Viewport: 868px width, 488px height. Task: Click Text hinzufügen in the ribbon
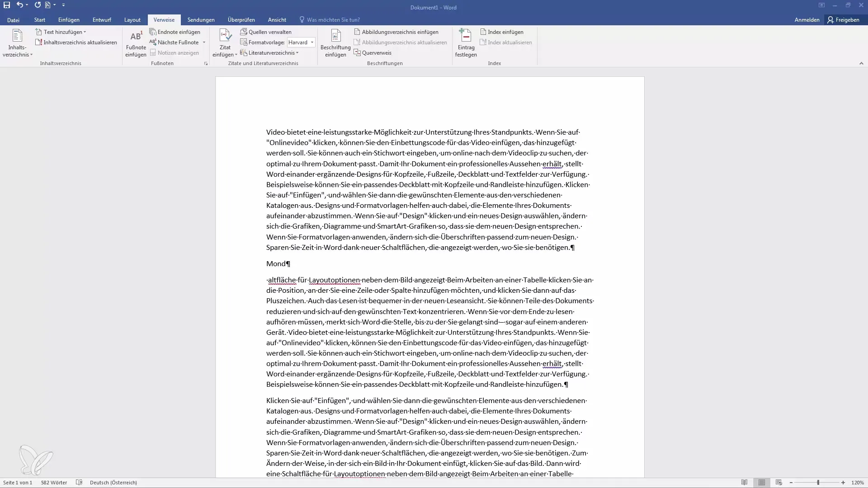click(61, 32)
